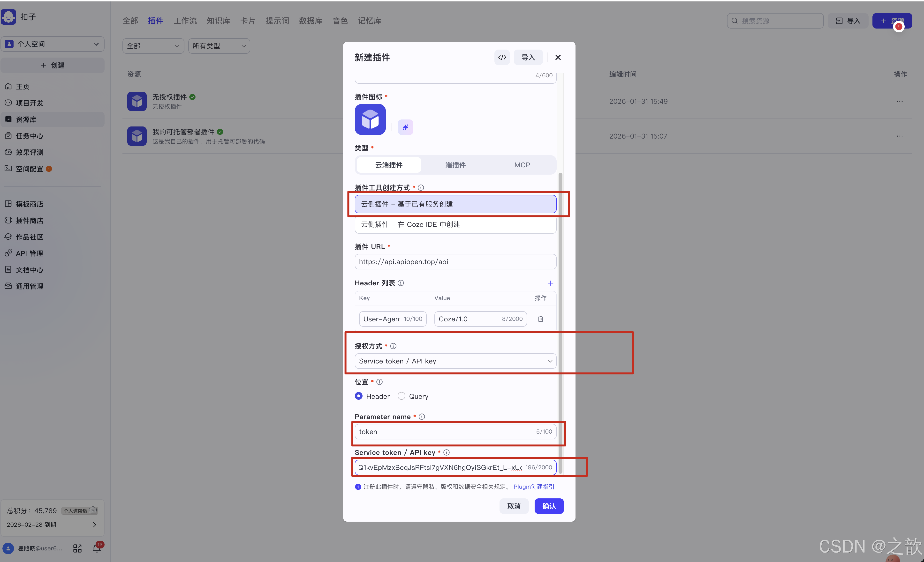
Task: Click the AI generate icon sparkle button
Action: (405, 127)
